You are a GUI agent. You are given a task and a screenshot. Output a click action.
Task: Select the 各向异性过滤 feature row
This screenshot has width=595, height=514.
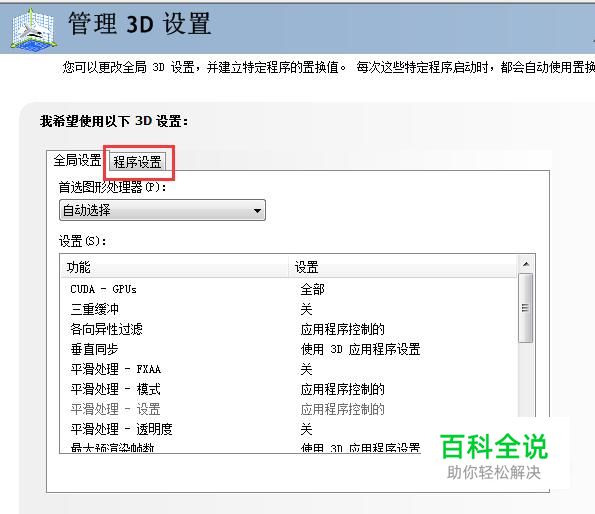tap(289, 329)
